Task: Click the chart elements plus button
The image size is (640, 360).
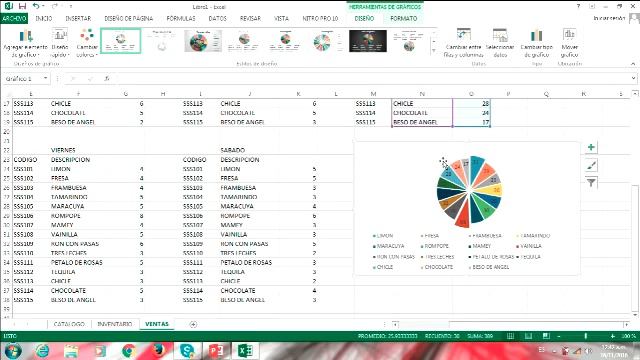Action: point(591,147)
